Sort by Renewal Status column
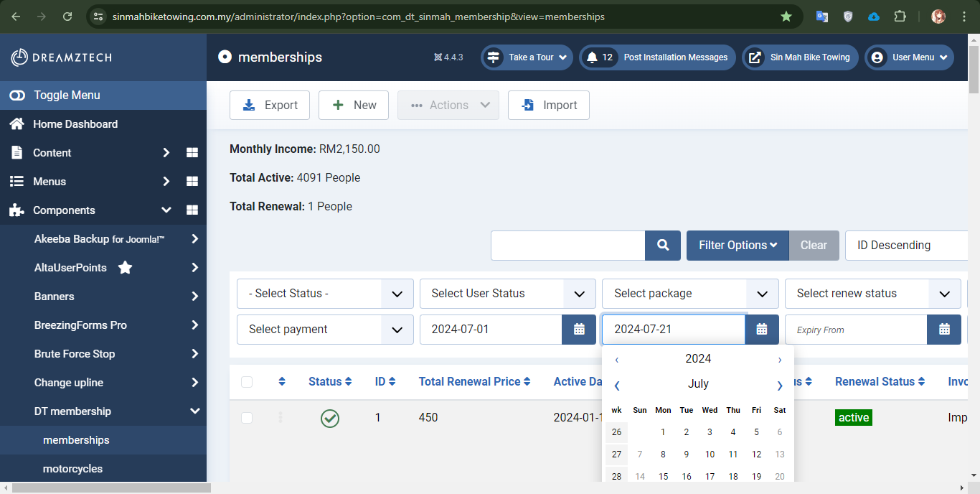 [x=880, y=382]
